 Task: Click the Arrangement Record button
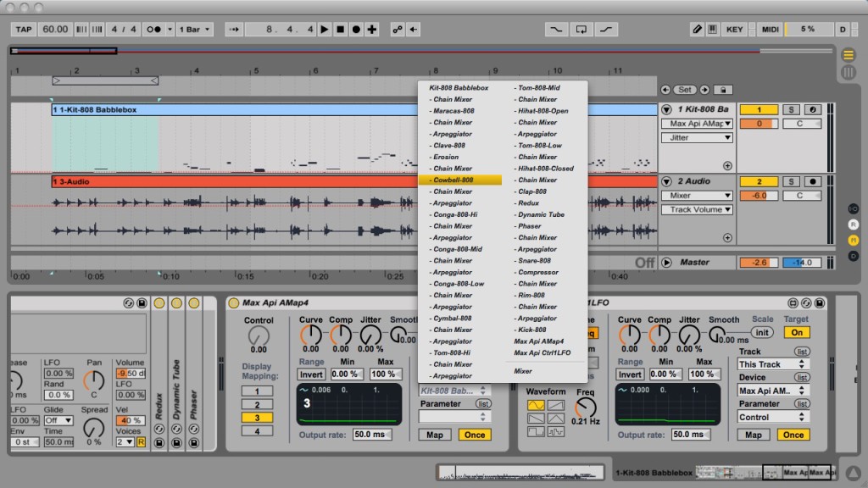tap(356, 29)
